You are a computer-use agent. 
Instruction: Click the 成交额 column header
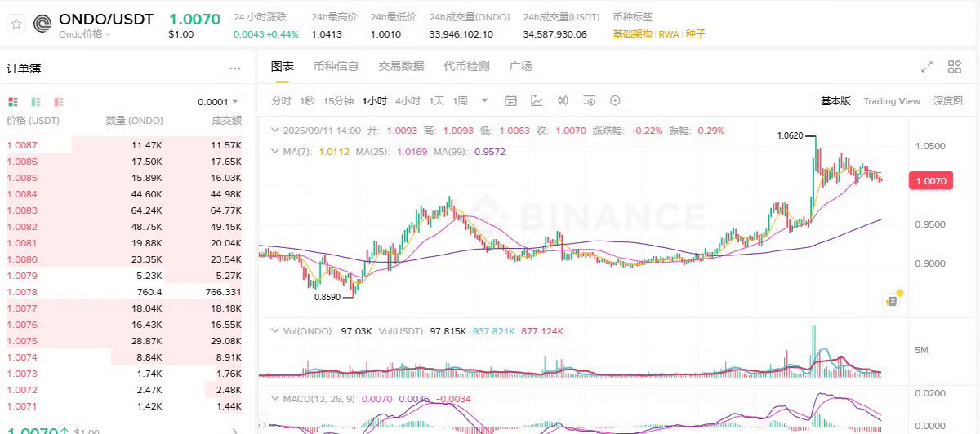(x=225, y=121)
